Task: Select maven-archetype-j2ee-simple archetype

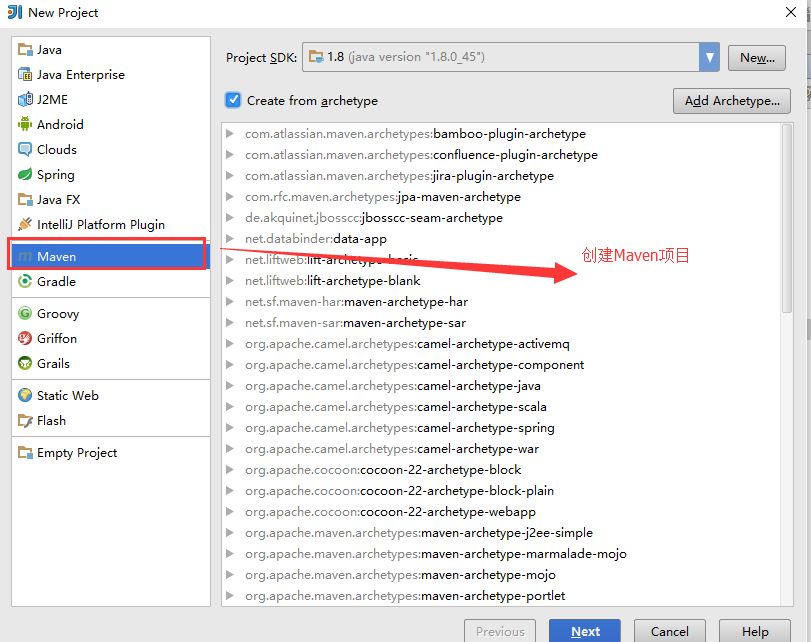Action: (418, 533)
